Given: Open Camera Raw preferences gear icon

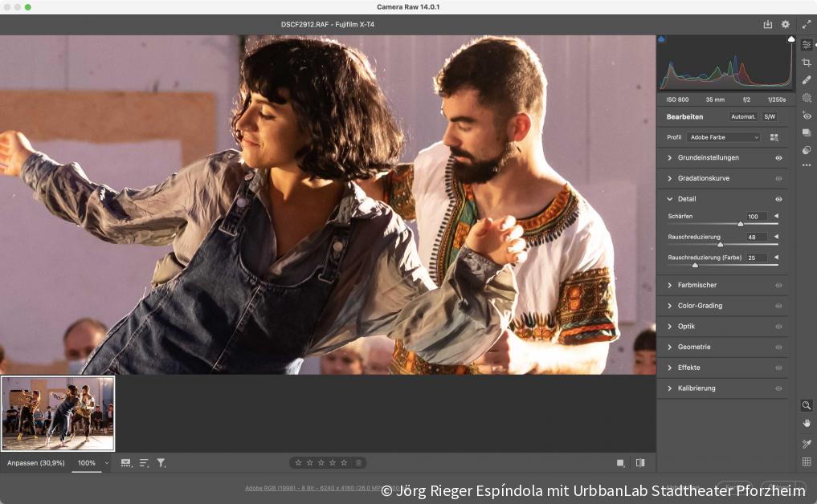Looking at the screenshot, I should coord(785,24).
